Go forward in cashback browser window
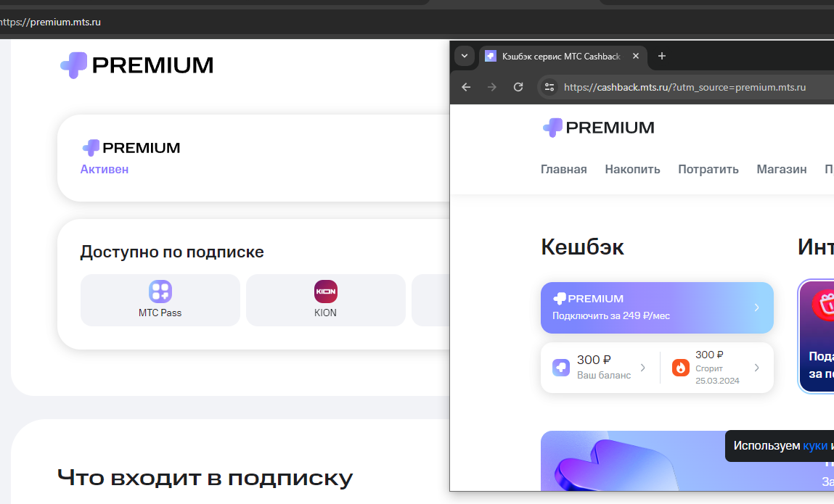This screenshot has width=834, height=504. (492, 87)
